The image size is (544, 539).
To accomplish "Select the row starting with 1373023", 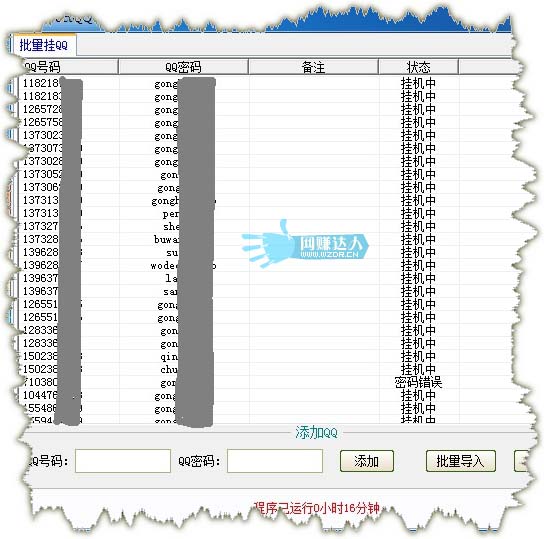I will coord(265,135).
